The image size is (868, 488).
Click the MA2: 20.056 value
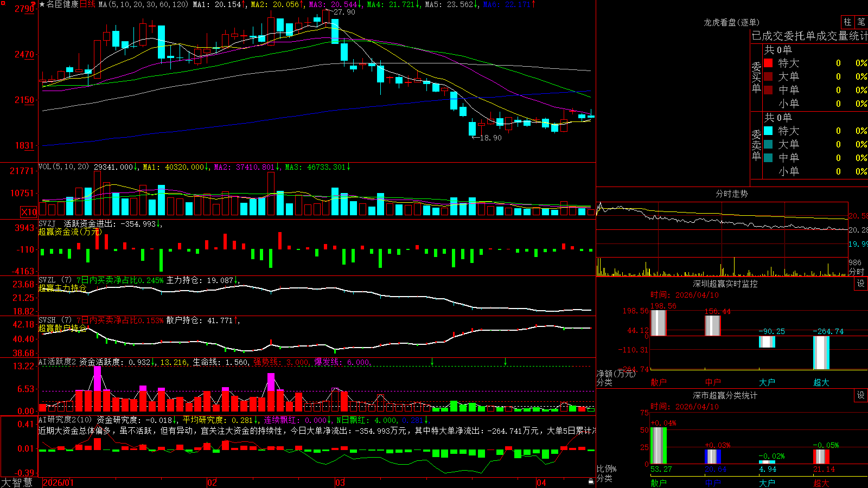[x=275, y=4]
